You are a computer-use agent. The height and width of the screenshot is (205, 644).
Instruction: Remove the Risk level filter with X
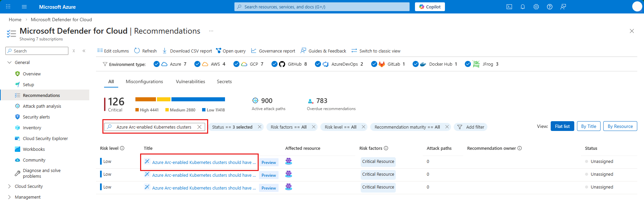pos(363,127)
